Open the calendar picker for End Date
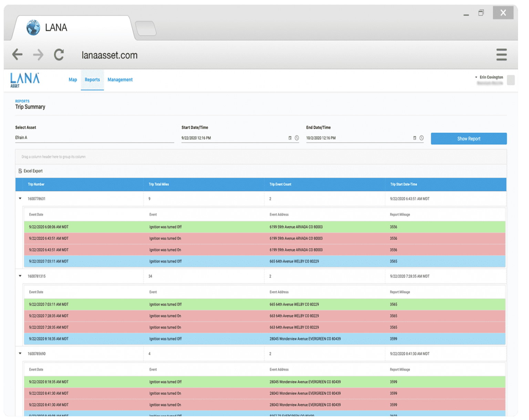Viewport: 529px width, 420px height. pyautogui.click(x=415, y=138)
